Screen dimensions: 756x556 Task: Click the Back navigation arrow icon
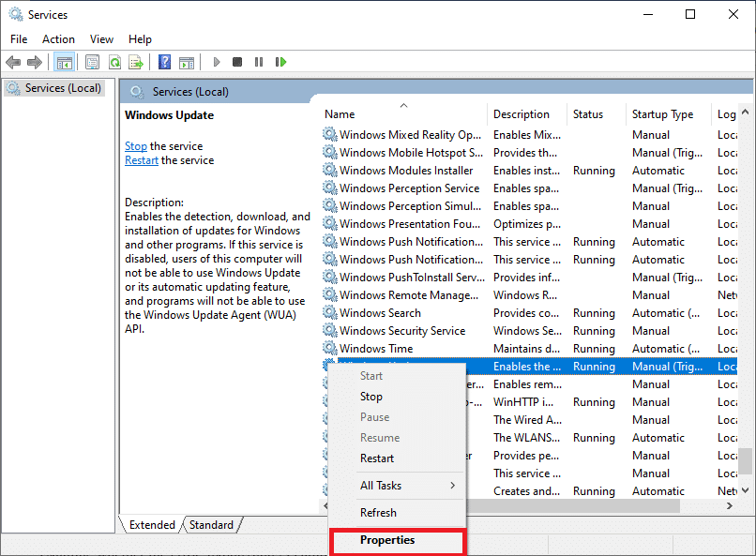(x=13, y=62)
